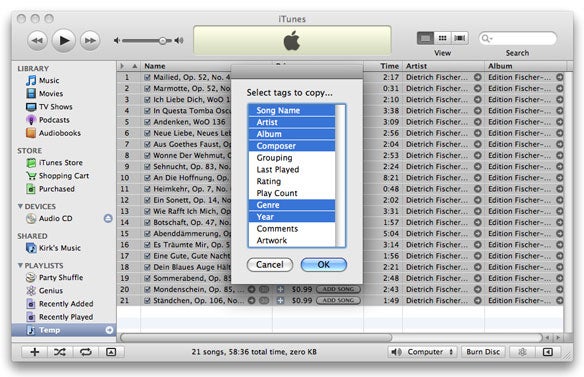Click the Burn Disc button
This screenshot has height=377, width=584.
point(483,352)
